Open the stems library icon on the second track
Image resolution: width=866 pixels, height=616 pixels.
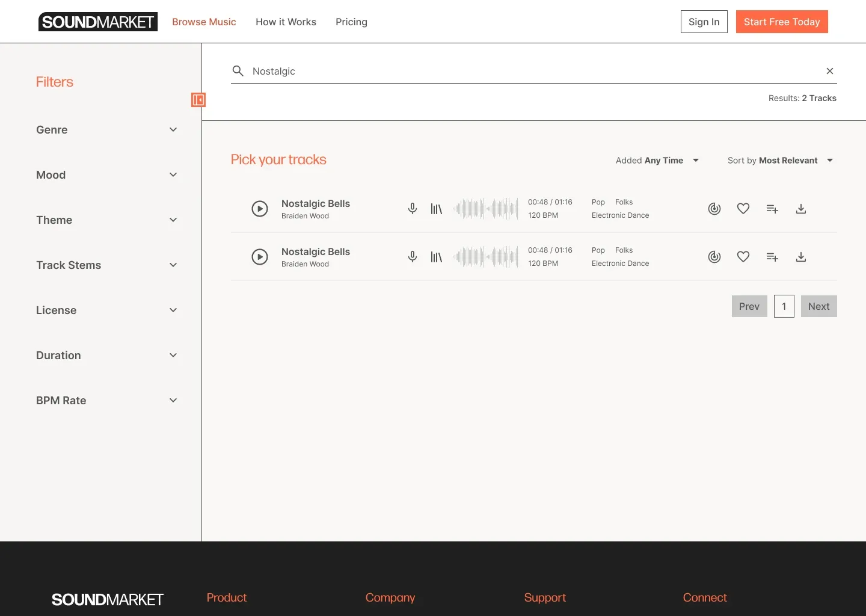pos(437,257)
